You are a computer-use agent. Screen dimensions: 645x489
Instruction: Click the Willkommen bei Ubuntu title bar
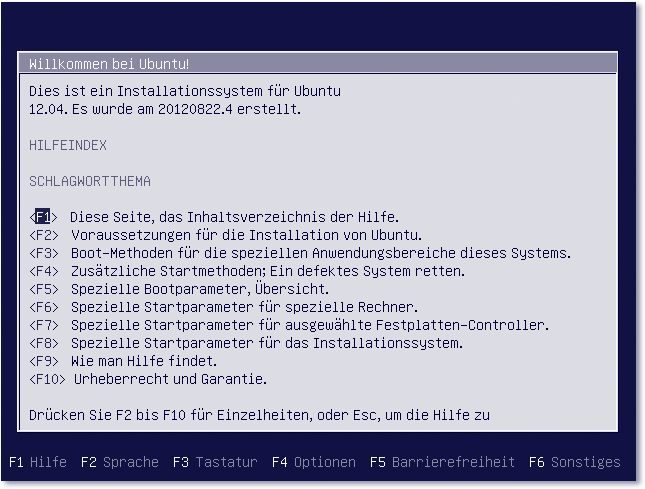110,64
